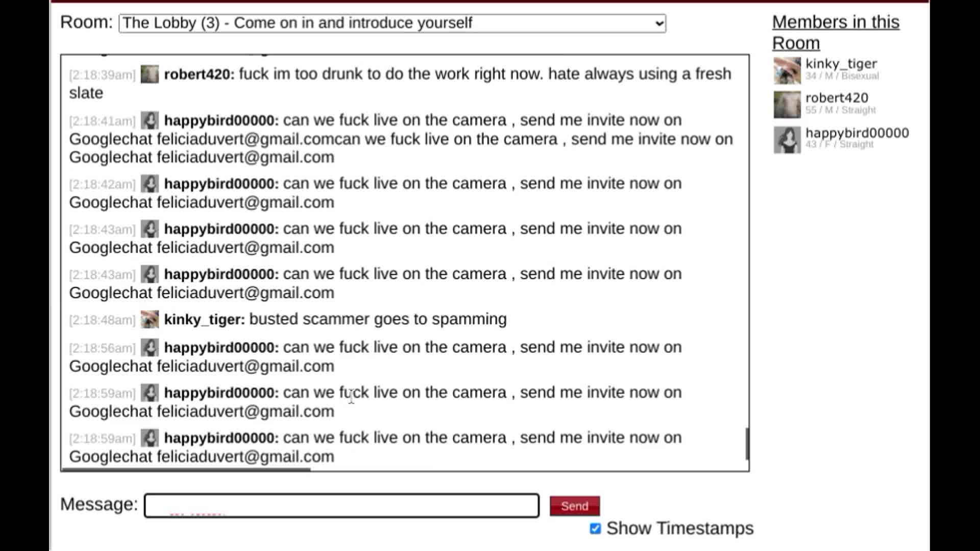Open the Room selection dropdown
Image resolution: width=980 pixels, height=551 pixels.
[392, 23]
